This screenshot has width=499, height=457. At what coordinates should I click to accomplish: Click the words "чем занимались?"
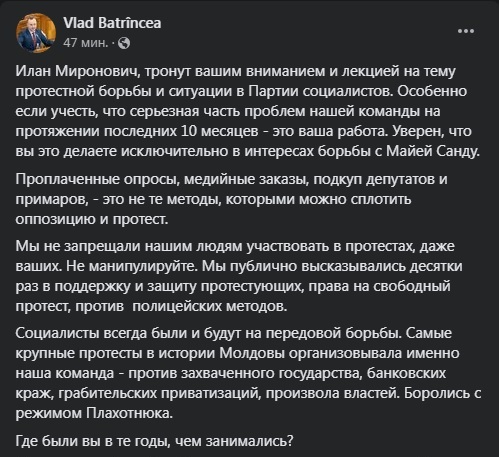pyautogui.click(x=234, y=441)
